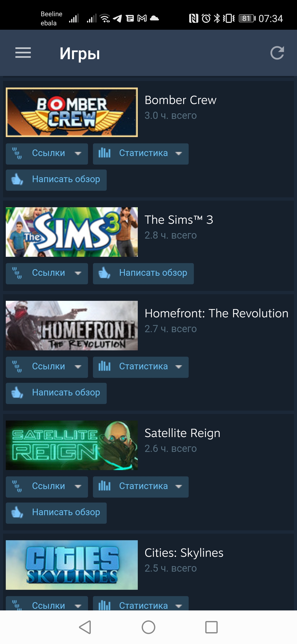Tap the Android back navigation icon
Screen dimensions: 297x644
pyautogui.click(x=85, y=627)
